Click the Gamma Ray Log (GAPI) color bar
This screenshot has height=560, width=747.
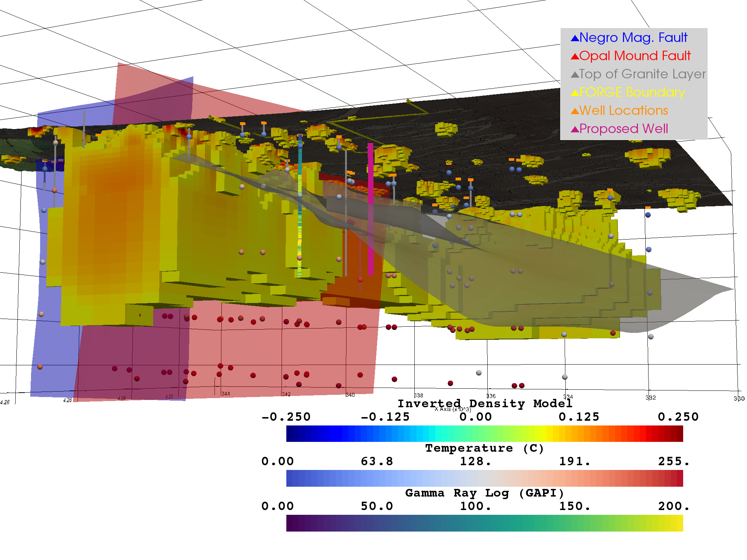coord(484,523)
